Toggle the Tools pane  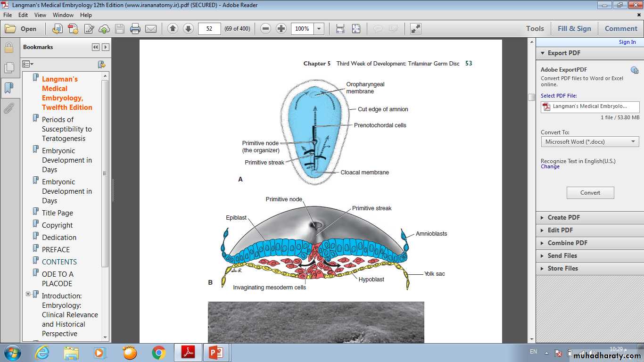click(535, 29)
